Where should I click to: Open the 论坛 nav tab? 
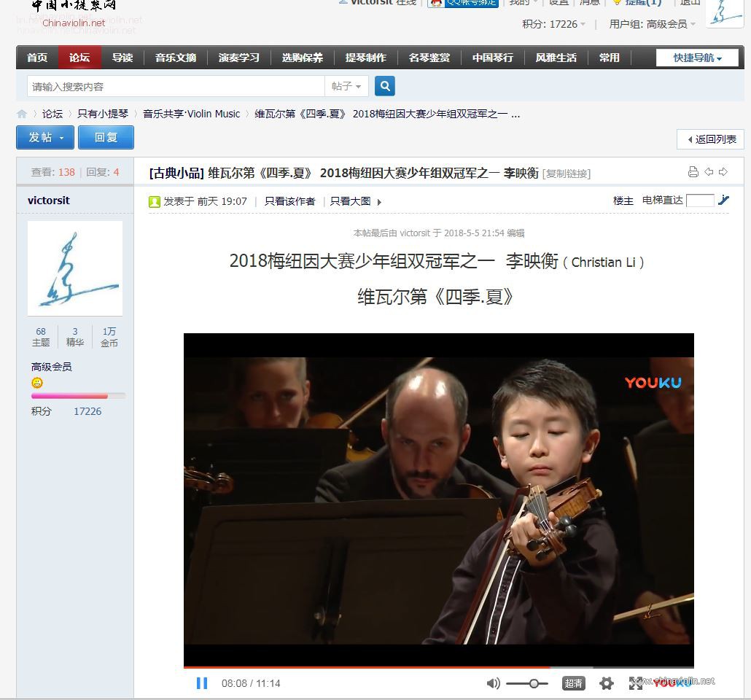pyautogui.click(x=79, y=58)
